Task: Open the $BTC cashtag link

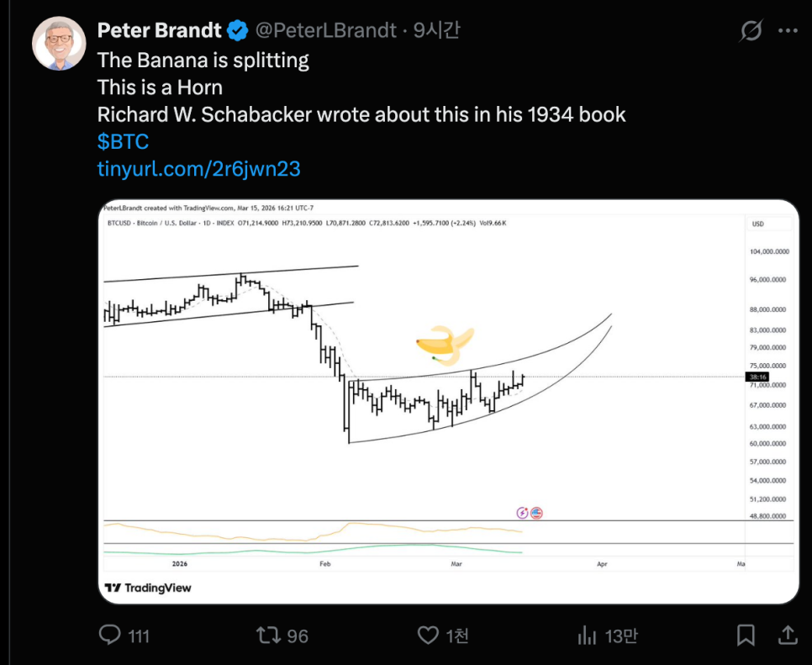Action: (123, 141)
